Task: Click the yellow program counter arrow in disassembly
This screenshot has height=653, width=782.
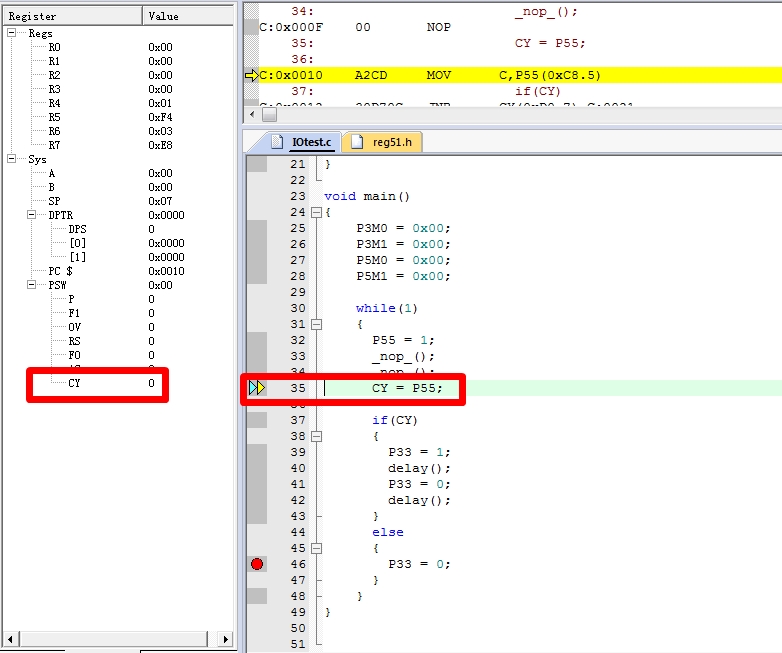Action: coord(251,75)
